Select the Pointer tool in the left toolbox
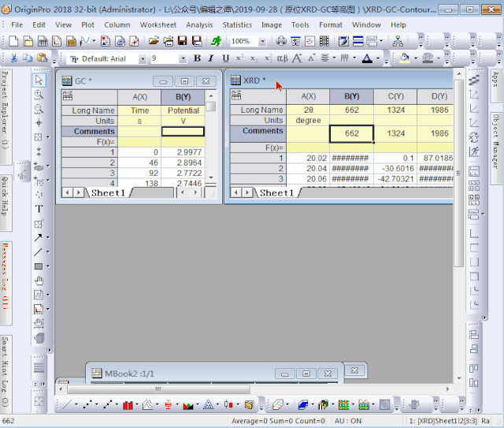504x428 pixels. click(x=39, y=80)
